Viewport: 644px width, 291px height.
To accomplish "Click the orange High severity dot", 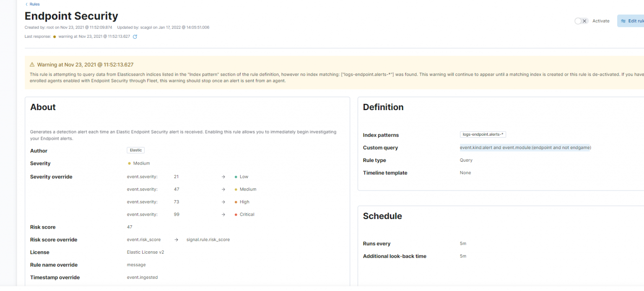I will 235,202.
